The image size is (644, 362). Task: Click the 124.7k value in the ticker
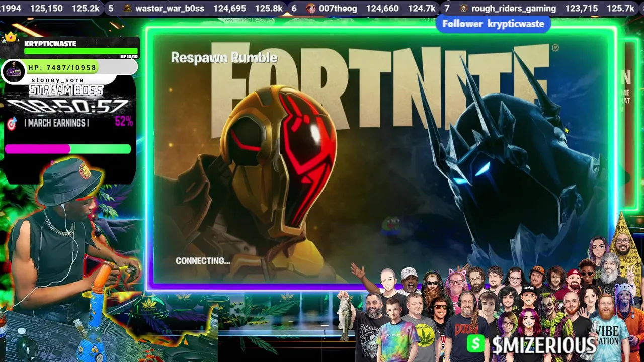421,8
